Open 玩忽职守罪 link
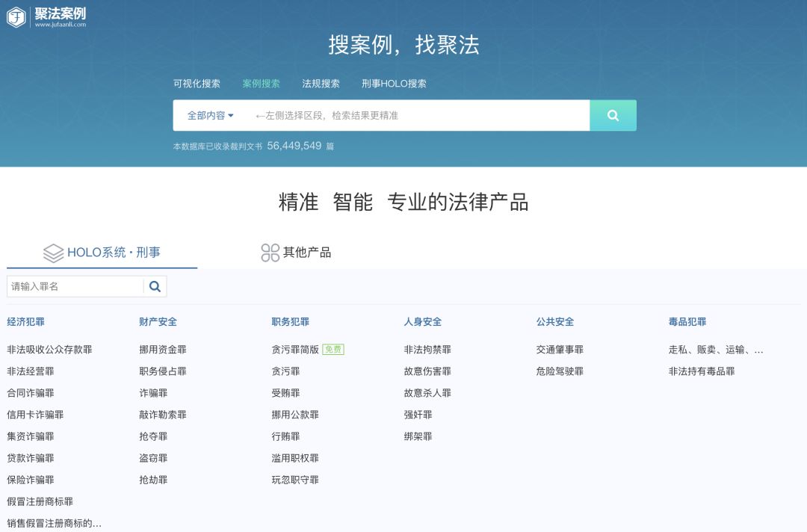The image size is (807, 532). point(295,480)
